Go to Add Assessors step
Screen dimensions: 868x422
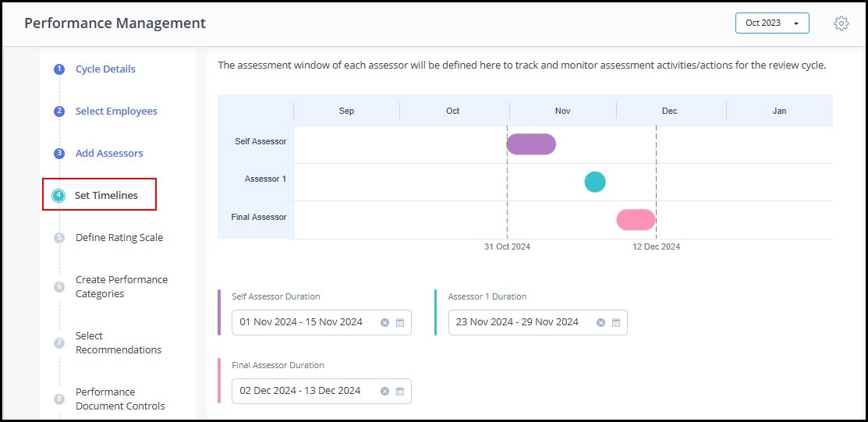(x=109, y=154)
